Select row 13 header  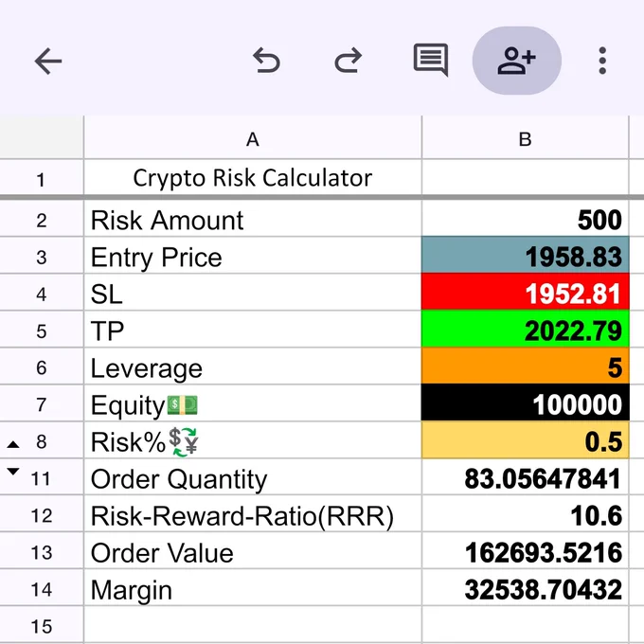[x=42, y=551]
